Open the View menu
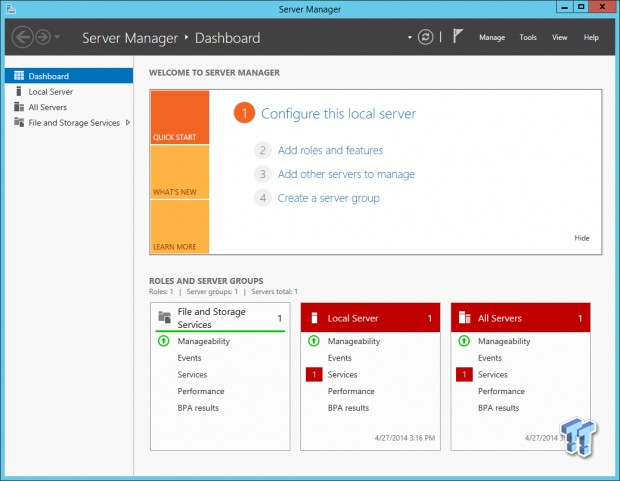 560,37
